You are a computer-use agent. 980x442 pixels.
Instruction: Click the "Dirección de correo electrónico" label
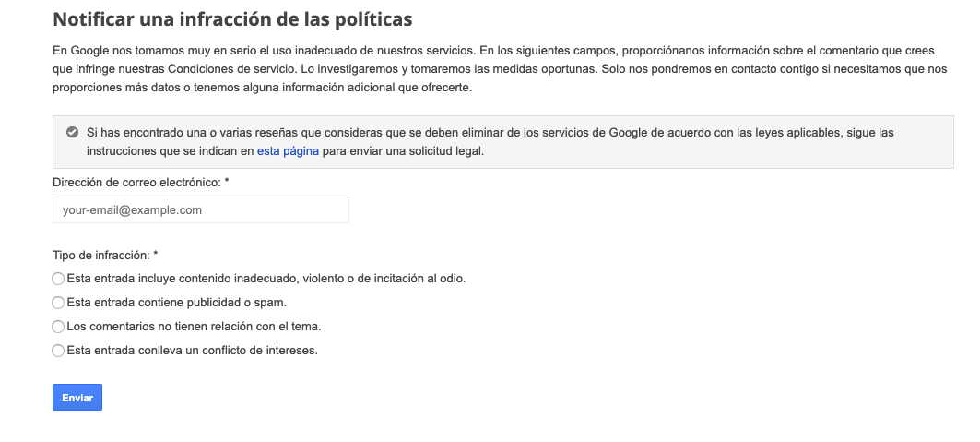[136, 183]
